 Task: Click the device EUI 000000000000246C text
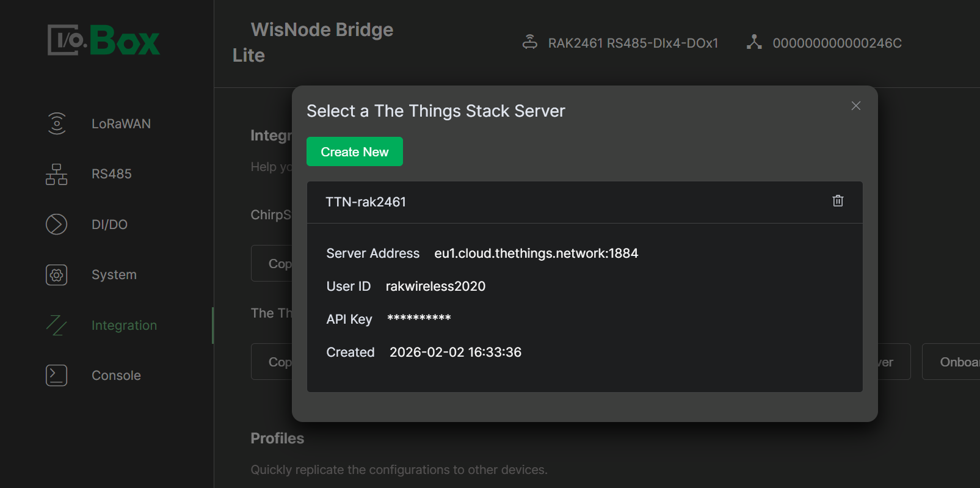point(837,43)
